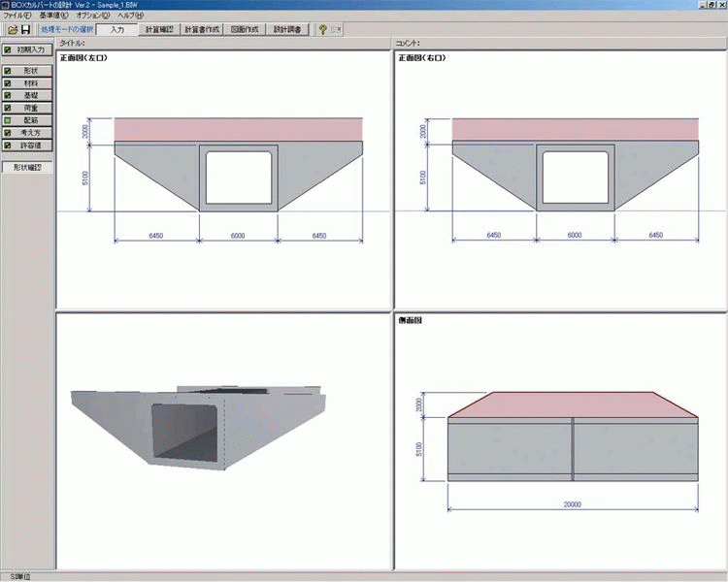Viewport: 728px width, 582px height.
Task: Switch to 計算確認 mode
Action: (160, 29)
